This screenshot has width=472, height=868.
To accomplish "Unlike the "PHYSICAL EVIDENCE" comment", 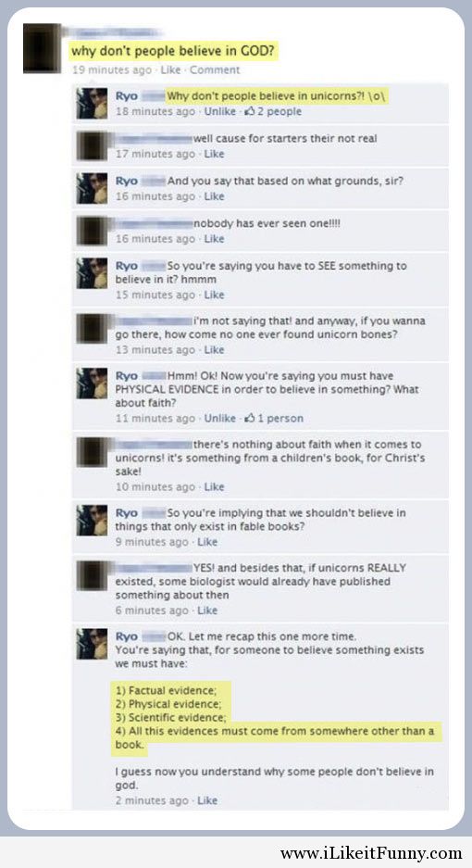I will pos(220,418).
